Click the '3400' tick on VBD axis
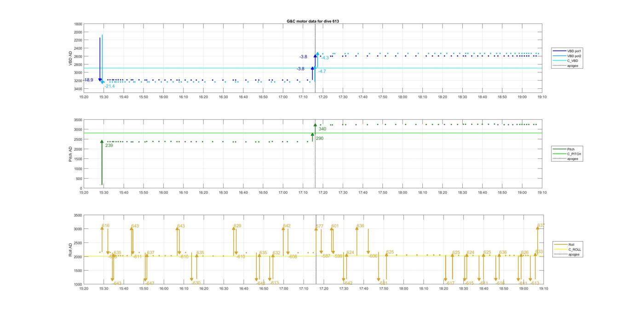644x319 pixels. point(78,88)
